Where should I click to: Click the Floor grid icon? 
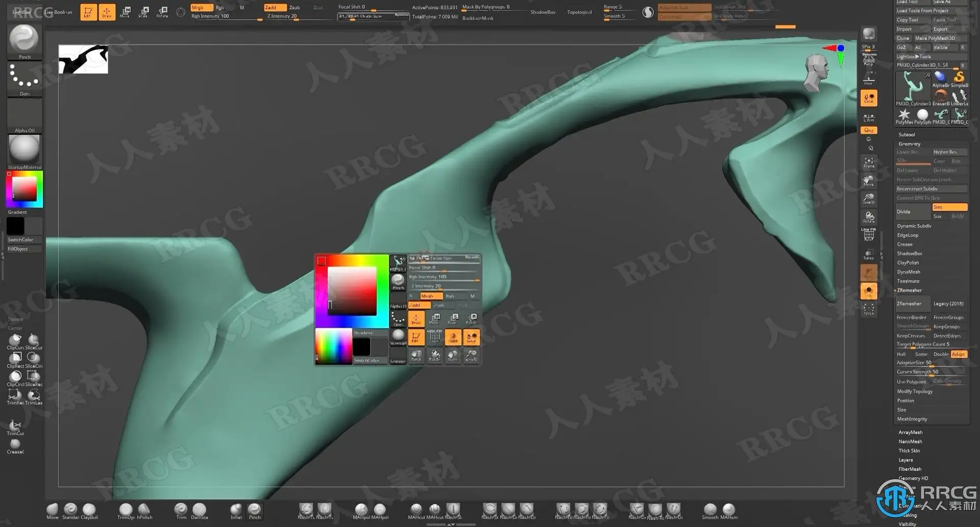pos(868,79)
